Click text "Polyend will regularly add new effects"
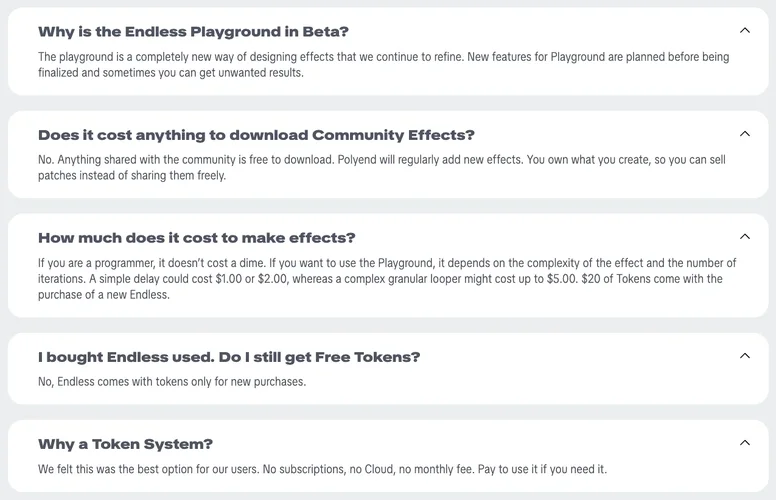The image size is (776, 500). coord(444,160)
